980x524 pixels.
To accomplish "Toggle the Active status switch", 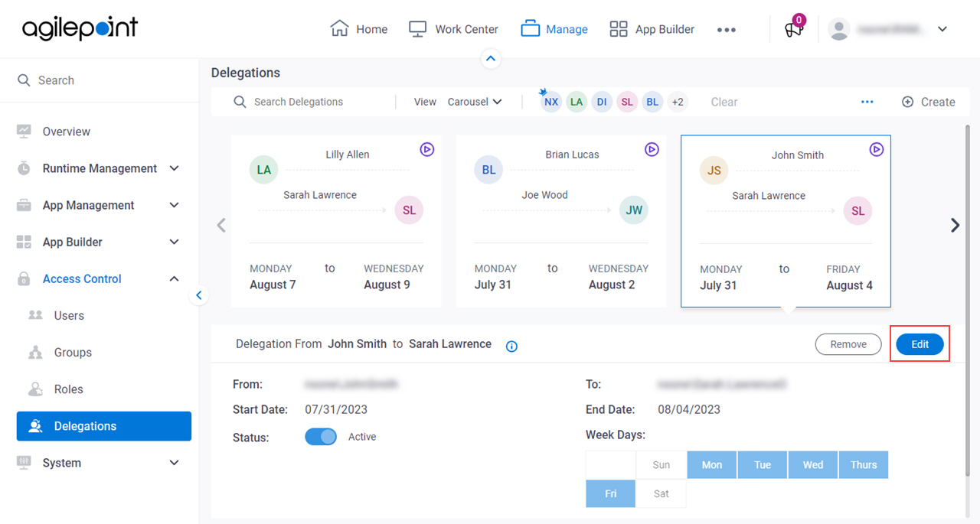I will [x=321, y=437].
